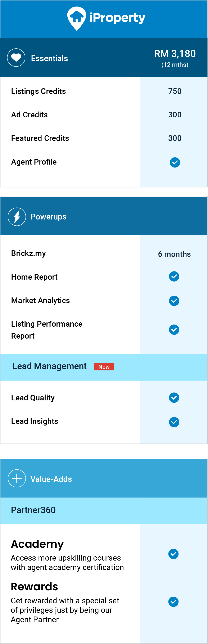The height and width of the screenshot is (644, 208).
Task: Click the Home Report checkmark icon
Action: point(174,277)
